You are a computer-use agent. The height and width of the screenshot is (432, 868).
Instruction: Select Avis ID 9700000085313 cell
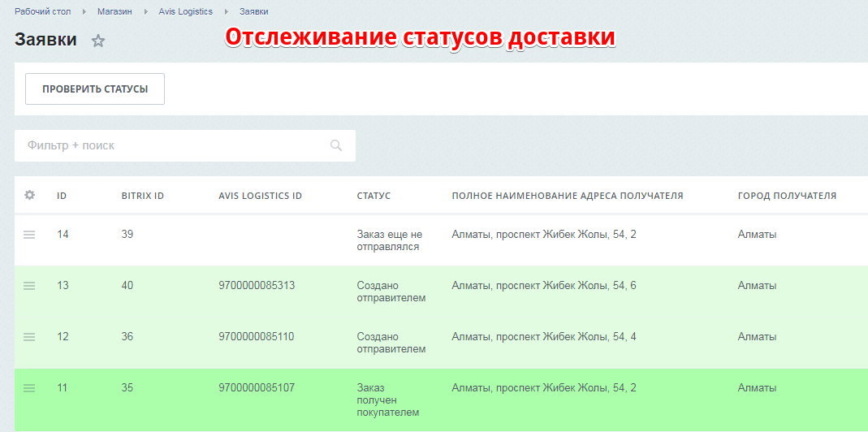tap(257, 286)
